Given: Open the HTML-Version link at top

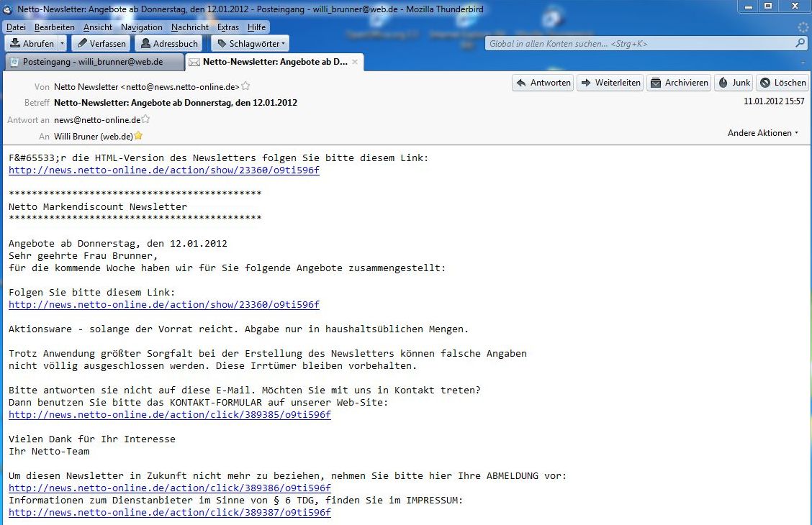Looking at the screenshot, I should tap(164, 170).
